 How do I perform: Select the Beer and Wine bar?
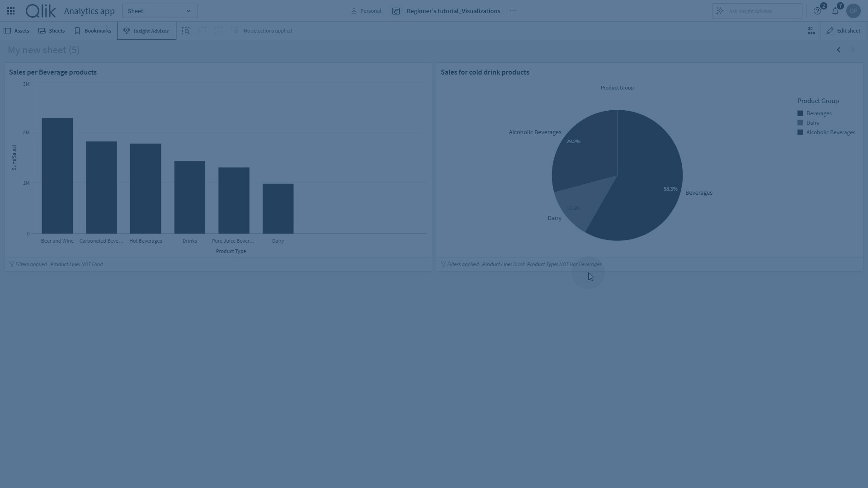pyautogui.click(x=57, y=176)
